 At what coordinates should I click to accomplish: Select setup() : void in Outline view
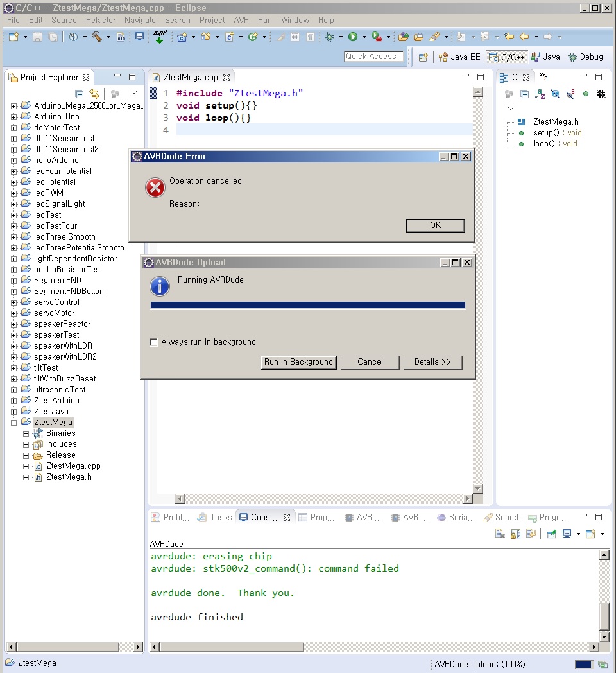click(557, 133)
